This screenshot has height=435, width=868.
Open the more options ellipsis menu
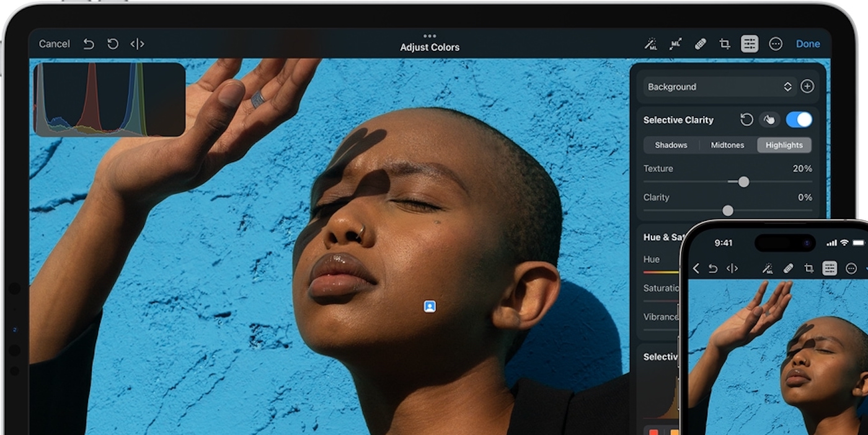click(775, 43)
